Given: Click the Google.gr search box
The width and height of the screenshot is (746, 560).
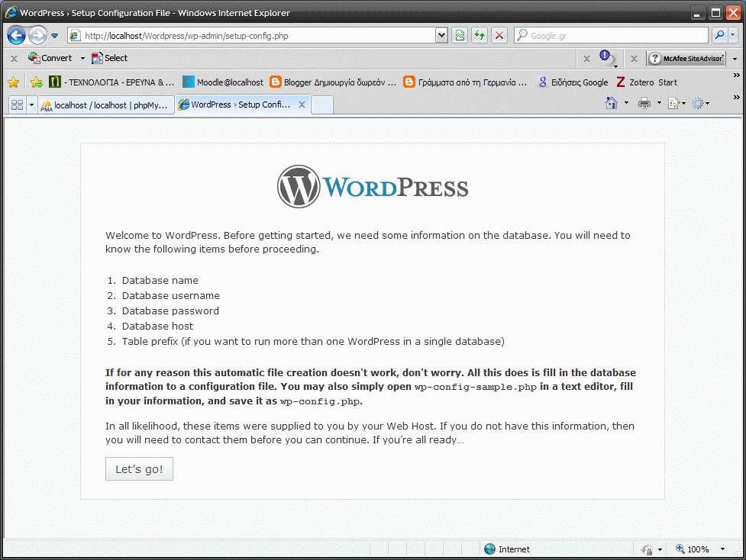Looking at the screenshot, I should (612, 36).
